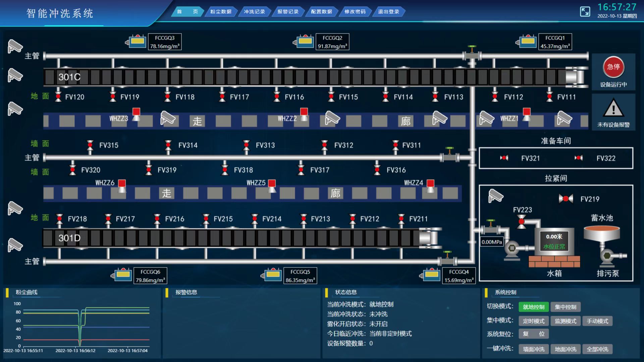This screenshot has width=644, height=362.
Task: Open the 报警记录 alarm records tab
Action: [288, 12]
